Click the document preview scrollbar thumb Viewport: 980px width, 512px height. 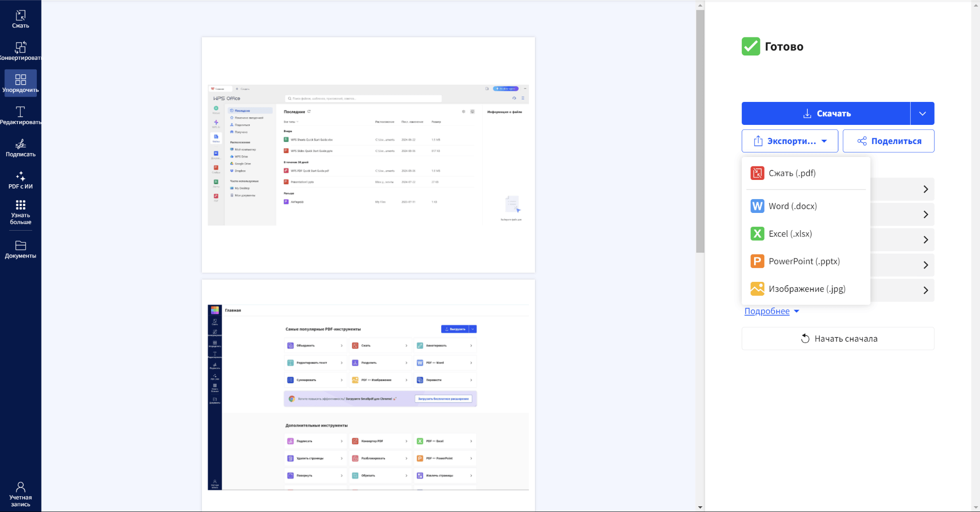click(700, 131)
